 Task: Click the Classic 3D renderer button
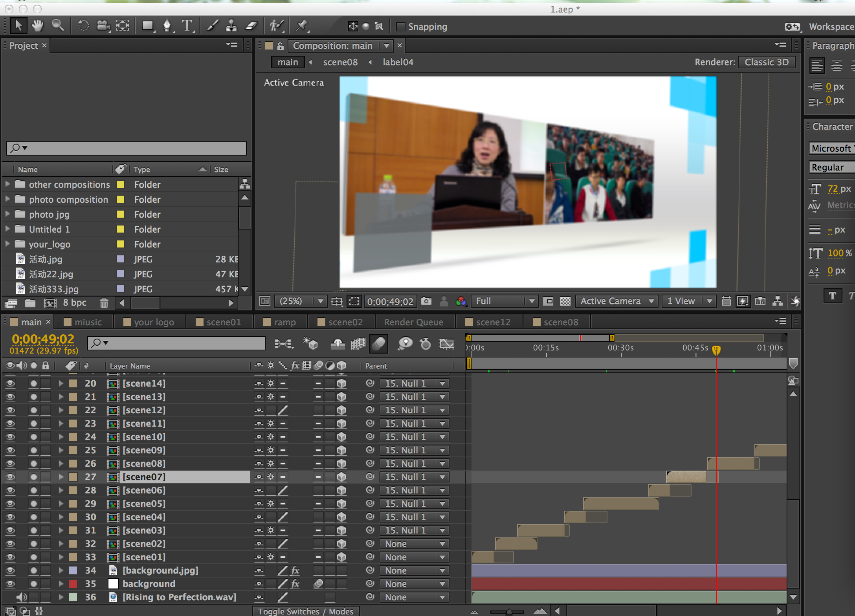pyautogui.click(x=766, y=62)
